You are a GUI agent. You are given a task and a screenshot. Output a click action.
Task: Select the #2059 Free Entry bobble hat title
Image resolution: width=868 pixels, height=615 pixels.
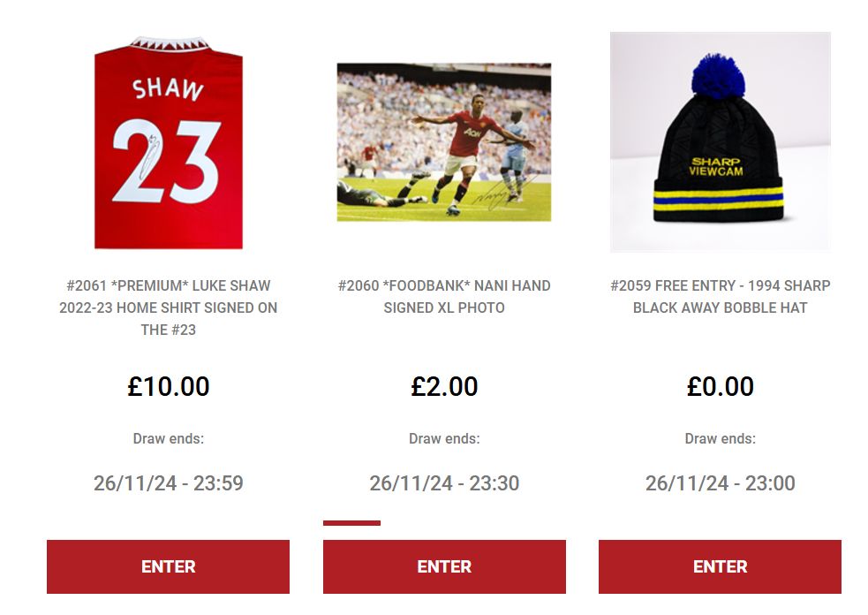click(x=721, y=296)
